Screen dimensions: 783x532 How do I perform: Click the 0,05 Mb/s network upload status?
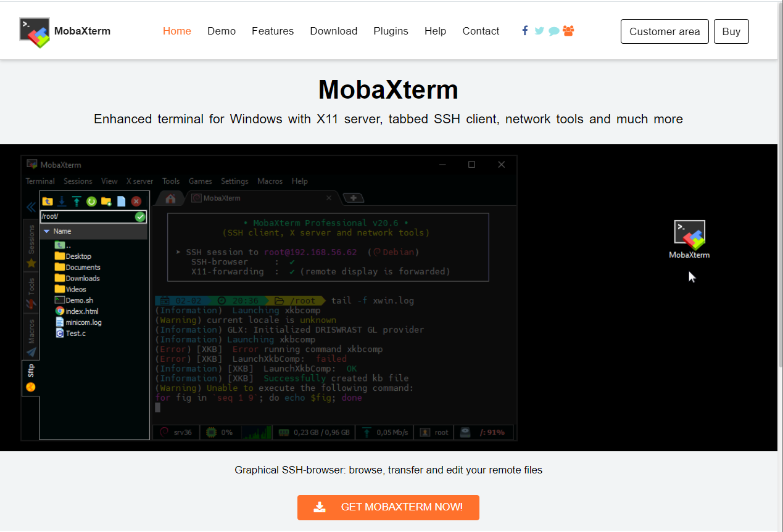(385, 432)
